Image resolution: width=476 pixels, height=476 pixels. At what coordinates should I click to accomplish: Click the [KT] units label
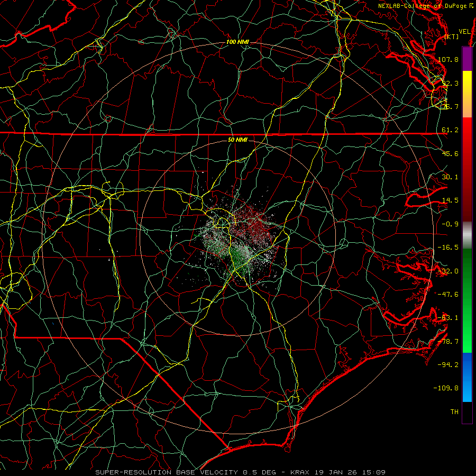[452, 36]
